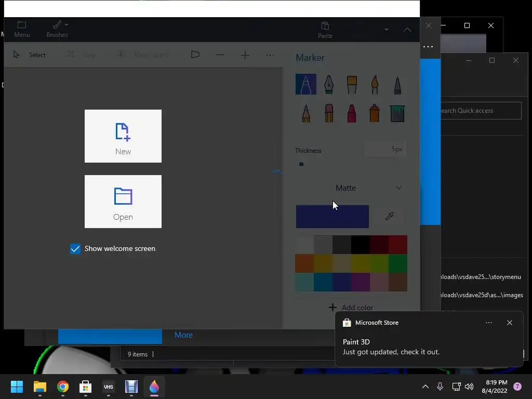532x399 pixels.
Task: Open canvas toolbar more options
Action: [270, 55]
